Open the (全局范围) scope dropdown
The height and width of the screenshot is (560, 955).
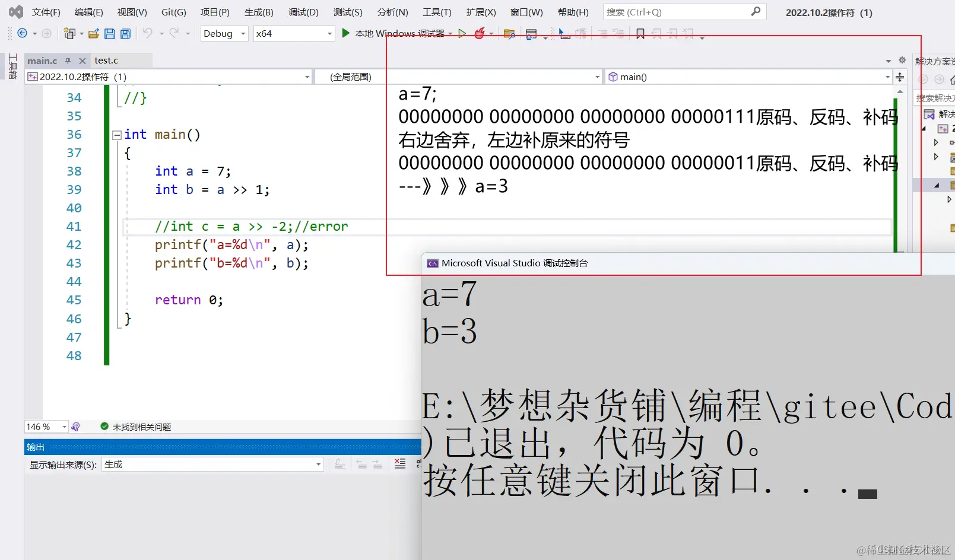point(458,77)
